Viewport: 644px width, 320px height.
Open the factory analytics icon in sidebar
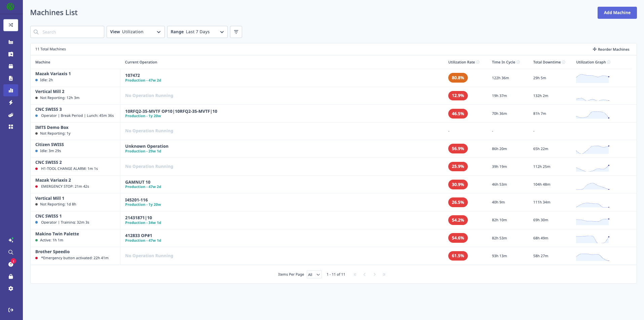(x=11, y=42)
